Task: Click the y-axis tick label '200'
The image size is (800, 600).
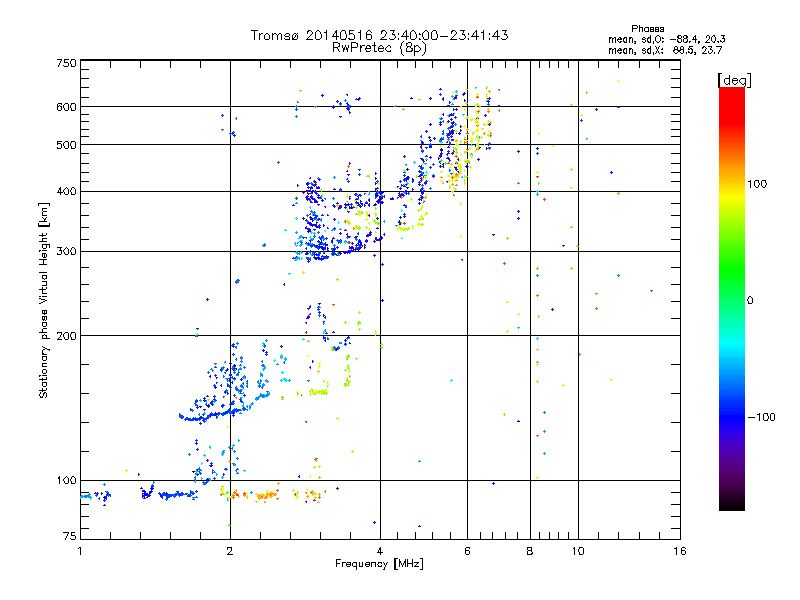Action: tap(66, 336)
